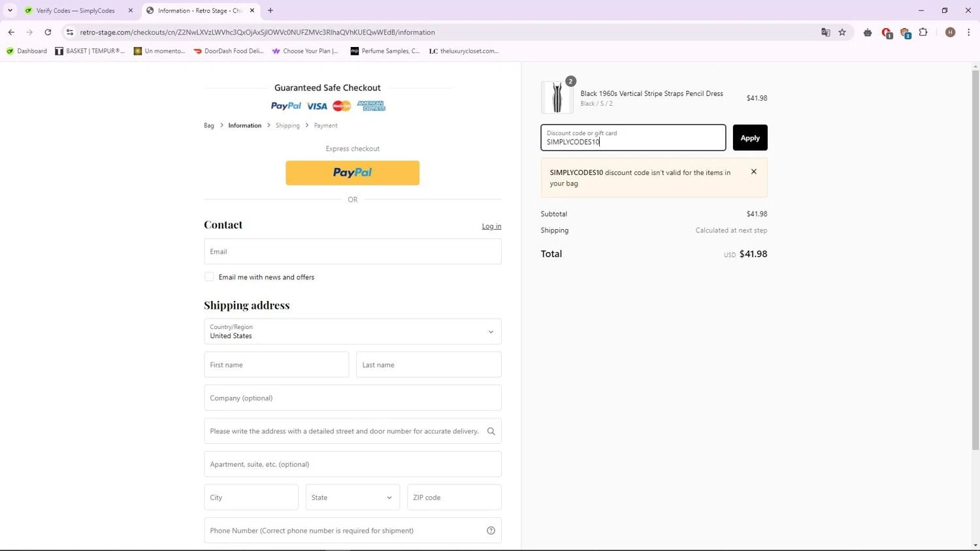Image resolution: width=980 pixels, height=551 pixels.
Task: Open the Chrome three-dot menu
Action: (968, 32)
